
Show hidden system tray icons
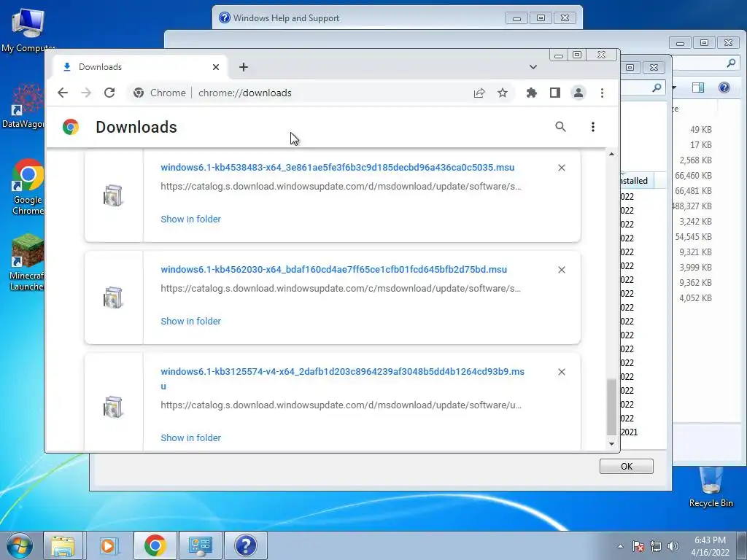[x=620, y=546]
